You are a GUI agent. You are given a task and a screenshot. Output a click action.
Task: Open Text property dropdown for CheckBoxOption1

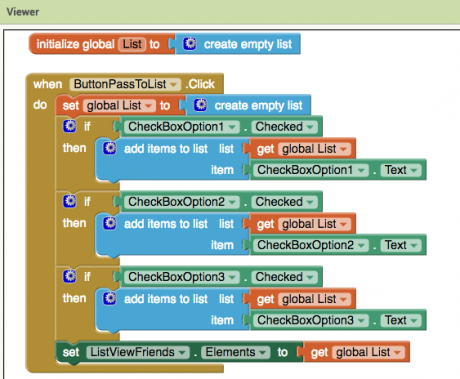coord(401,170)
